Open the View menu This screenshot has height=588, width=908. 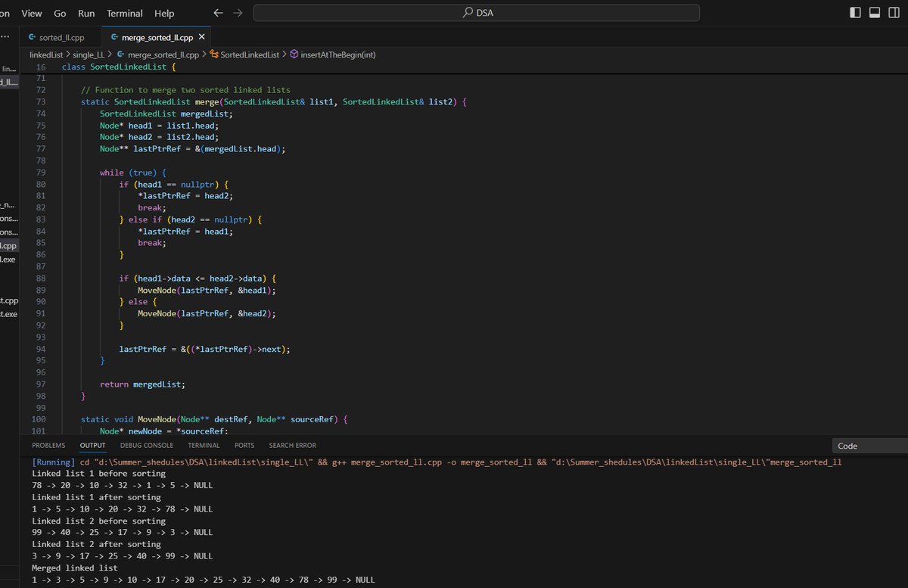click(32, 14)
